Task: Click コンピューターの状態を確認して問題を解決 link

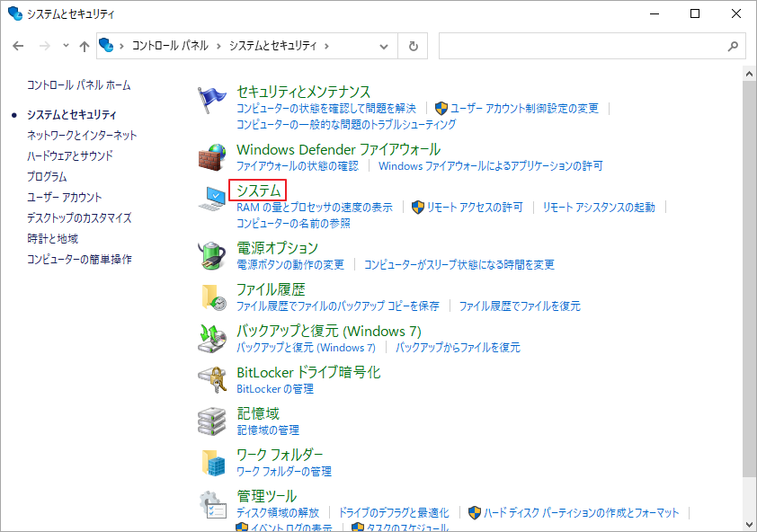Action: (x=325, y=108)
